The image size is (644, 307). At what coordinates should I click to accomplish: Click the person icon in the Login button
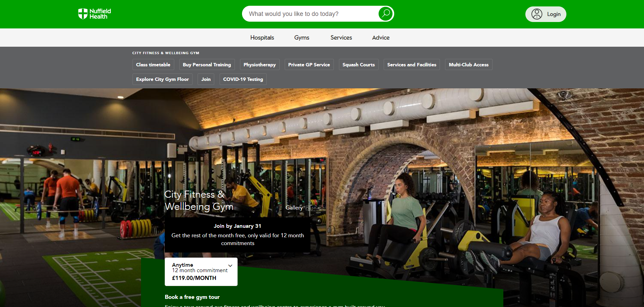point(537,14)
